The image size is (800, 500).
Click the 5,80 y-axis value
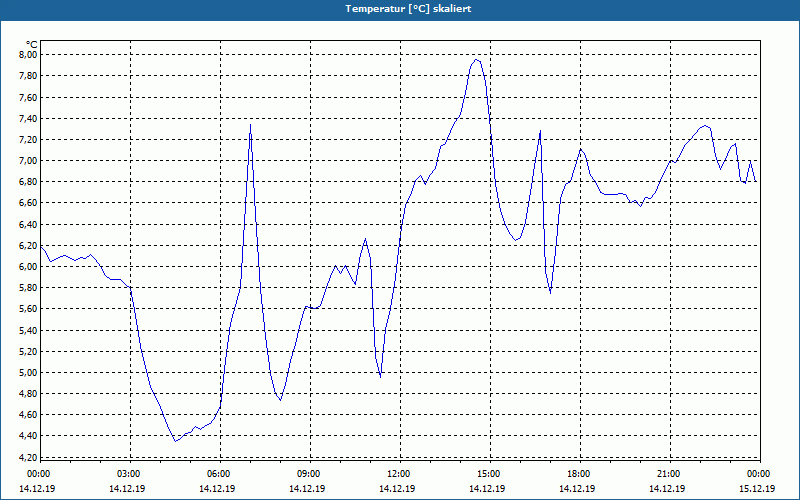[28, 288]
